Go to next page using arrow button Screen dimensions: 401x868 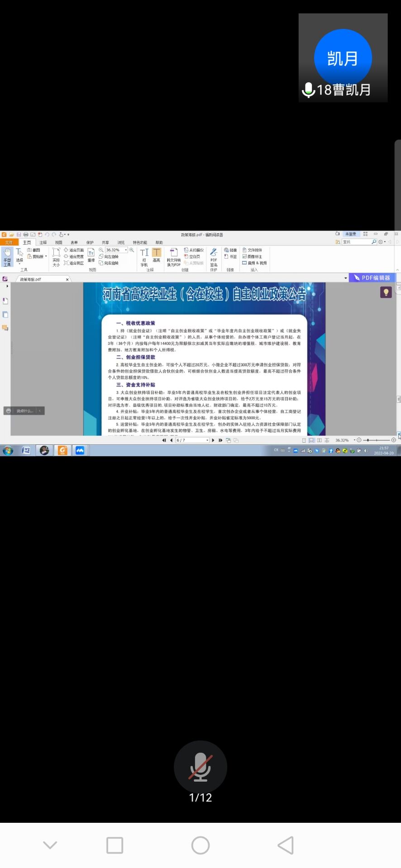(213, 440)
